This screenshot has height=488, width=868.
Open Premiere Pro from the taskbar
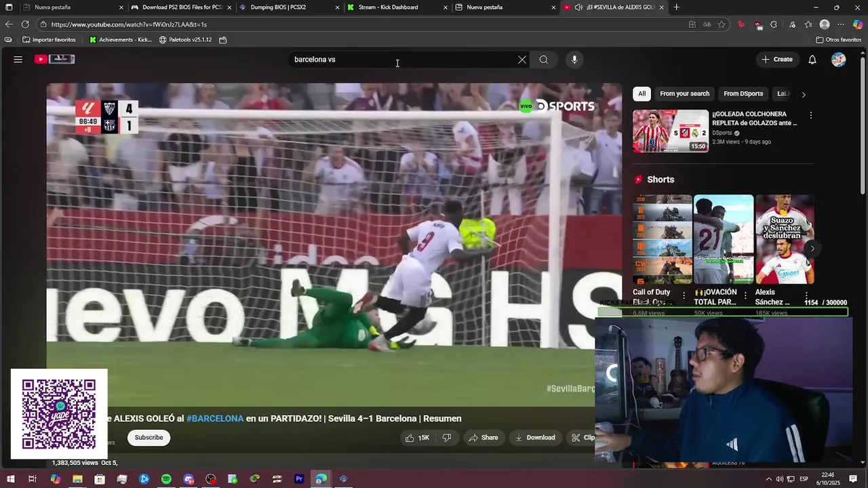(x=299, y=479)
